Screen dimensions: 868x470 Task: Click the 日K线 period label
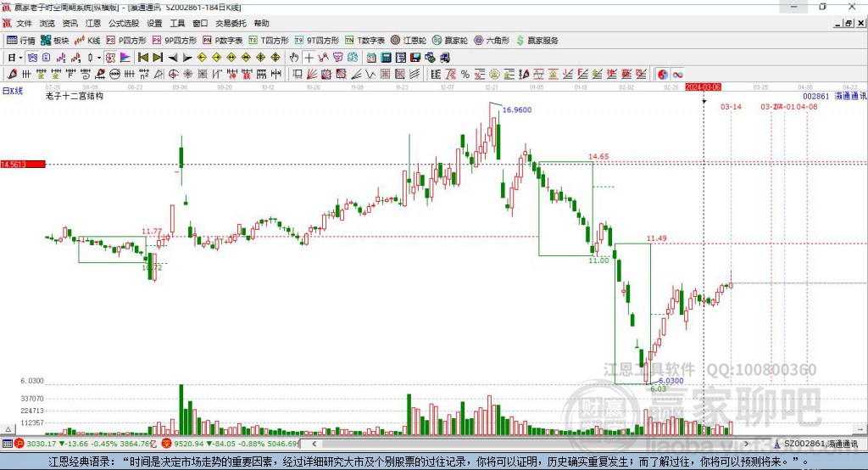pos(13,91)
